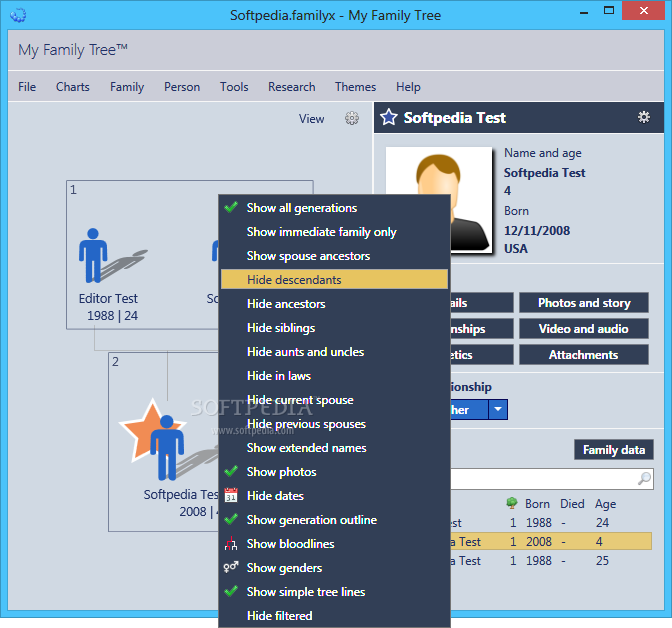The width and height of the screenshot is (672, 628).
Task: Open the View label dropdown
Action: coord(312,119)
